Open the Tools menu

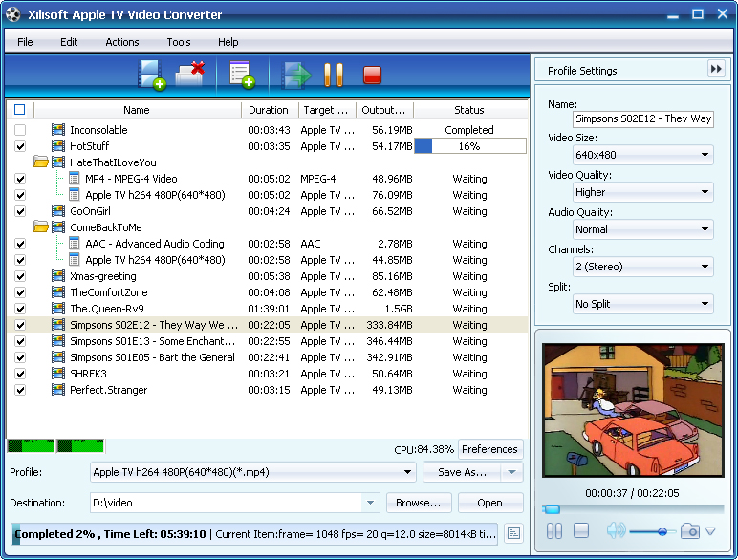click(x=179, y=42)
